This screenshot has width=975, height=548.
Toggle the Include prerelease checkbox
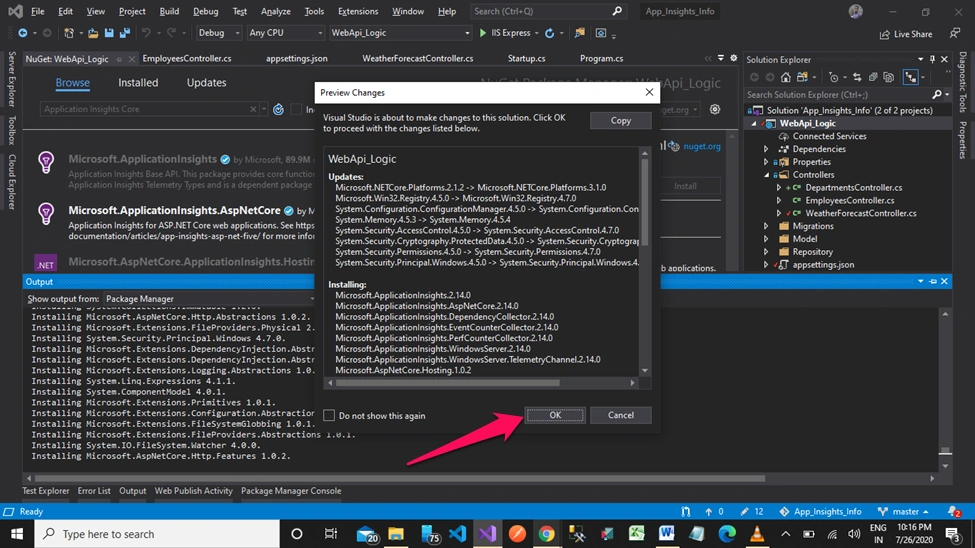click(296, 109)
